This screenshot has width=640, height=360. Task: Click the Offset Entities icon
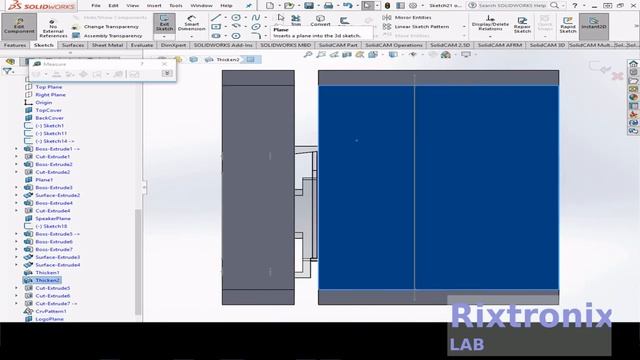click(x=344, y=20)
